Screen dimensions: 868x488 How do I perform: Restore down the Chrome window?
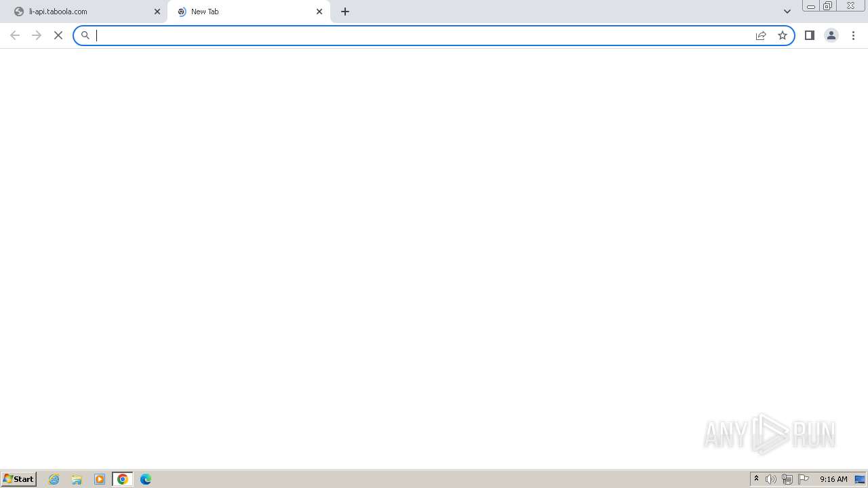click(828, 6)
